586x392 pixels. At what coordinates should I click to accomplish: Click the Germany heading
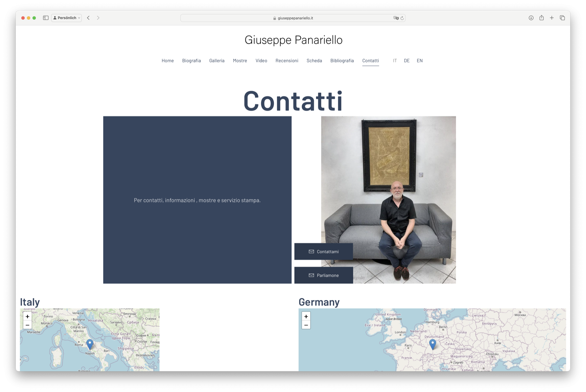(319, 302)
